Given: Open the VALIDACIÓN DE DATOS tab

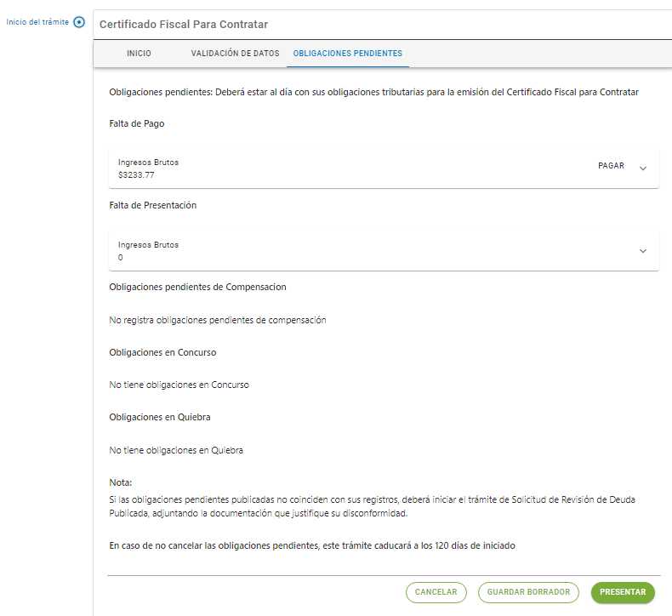Looking at the screenshot, I should click(x=235, y=53).
